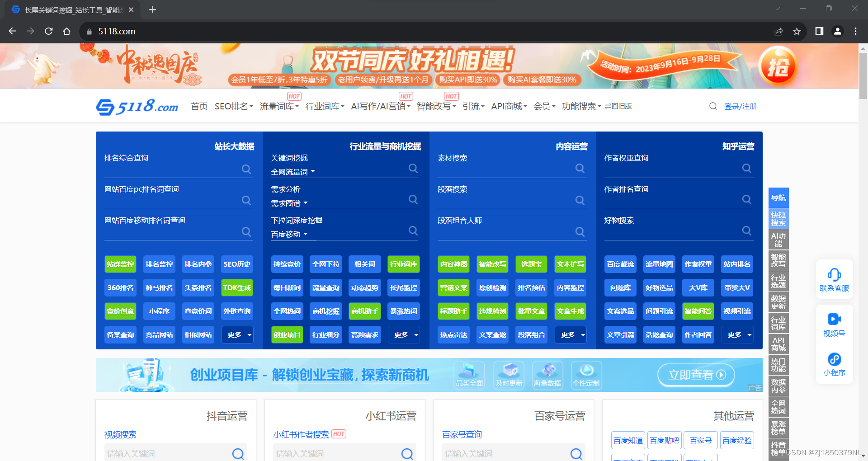Image resolution: width=868 pixels, height=461 pixels.
Task: Click search icon for 好物搜索
Action: 747,230
